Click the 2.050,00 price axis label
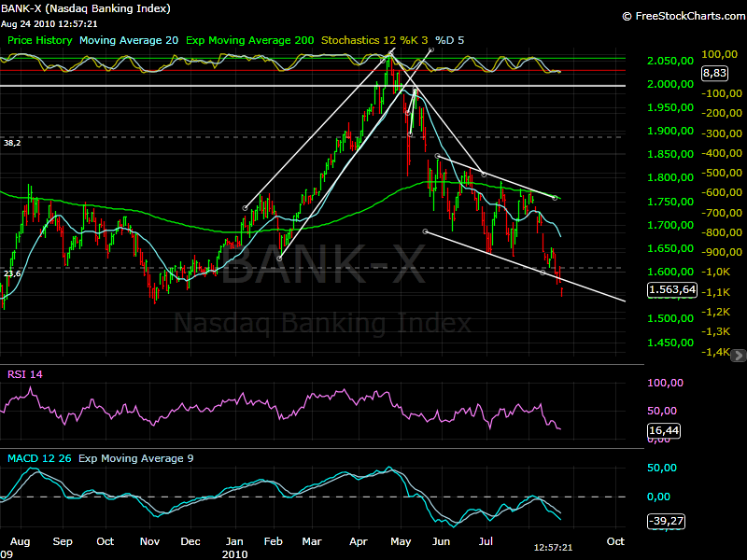Image resolution: width=747 pixels, height=560 pixels. pos(670,61)
